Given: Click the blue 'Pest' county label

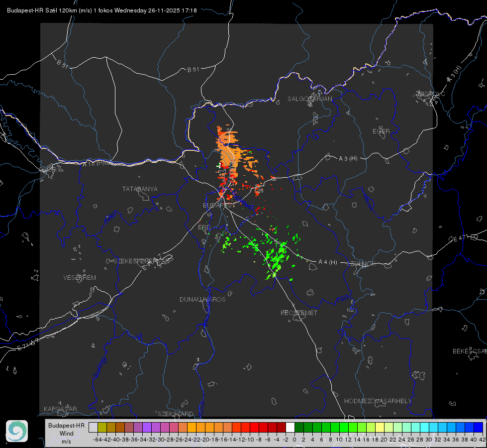Looking at the screenshot, I should click(x=343, y=300).
